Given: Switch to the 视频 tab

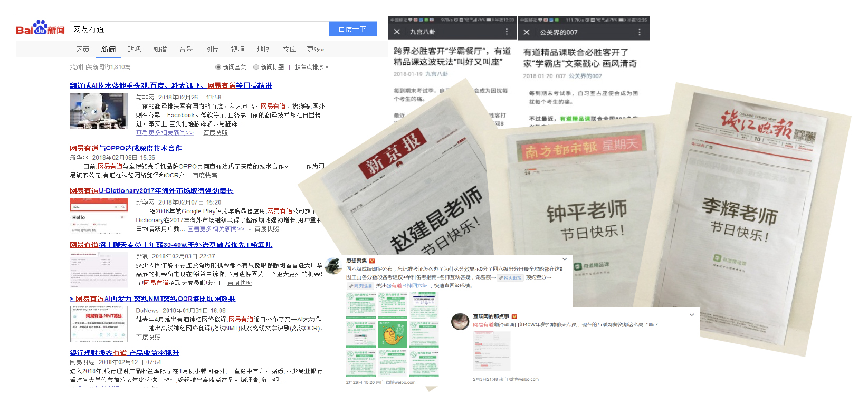Looking at the screenshot, I should [237, 49].
